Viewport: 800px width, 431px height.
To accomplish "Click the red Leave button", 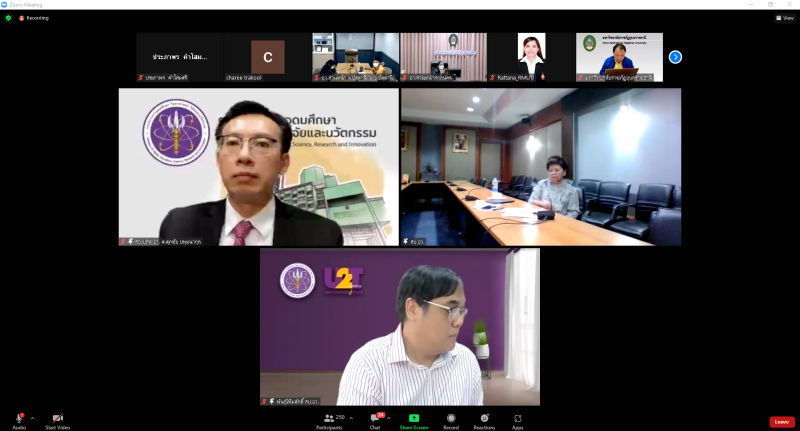I will click(781, 422).
